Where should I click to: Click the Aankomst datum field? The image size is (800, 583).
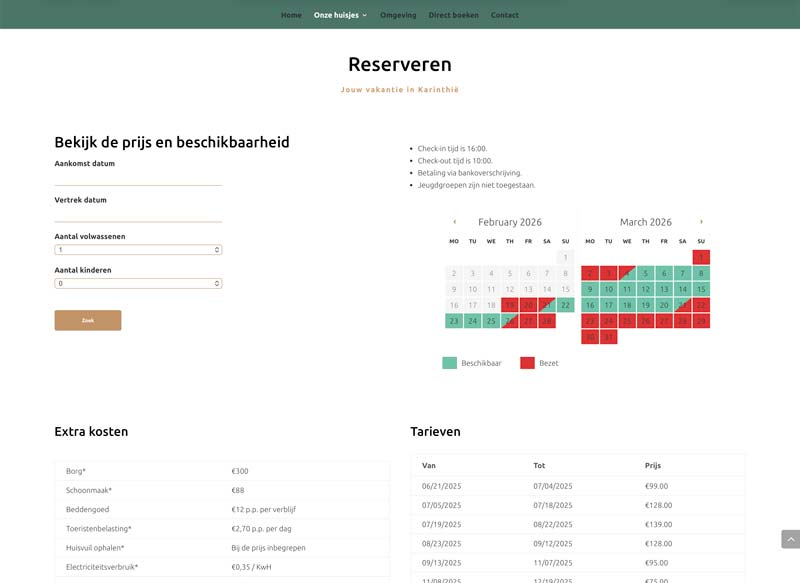coord(138,178)
